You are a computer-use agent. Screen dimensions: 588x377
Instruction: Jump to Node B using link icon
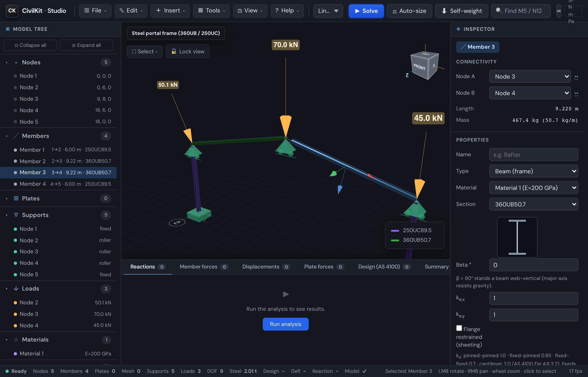pyautogui.click(x=576, y=93)
